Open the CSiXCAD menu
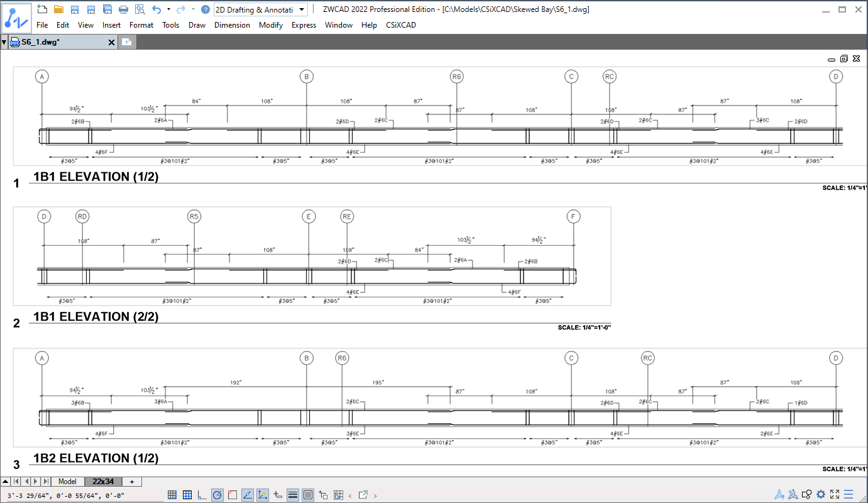Screen dimensions: 868x503 click(x=401, y=25)
